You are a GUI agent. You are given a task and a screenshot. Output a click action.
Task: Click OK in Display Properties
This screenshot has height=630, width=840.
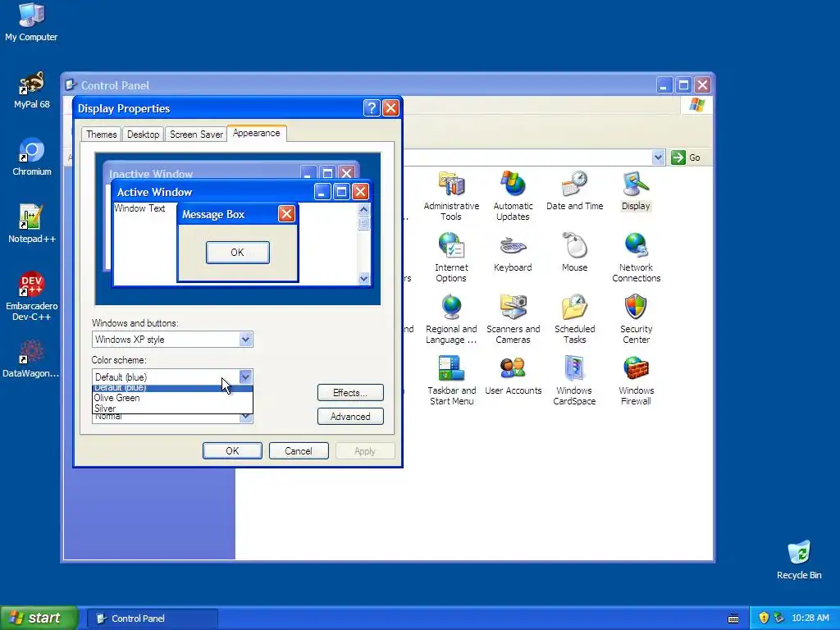(232, 451)
